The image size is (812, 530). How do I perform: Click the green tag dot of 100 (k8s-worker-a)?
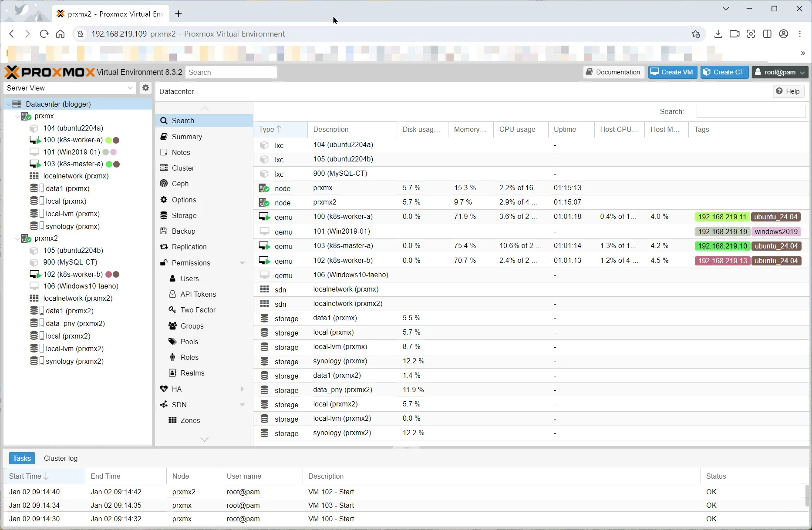tap(109, 140)
